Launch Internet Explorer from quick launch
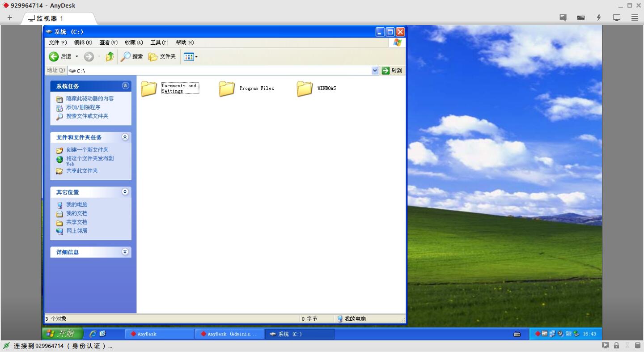Viewport: 644px width, 352px height. [x=93, y=334]
